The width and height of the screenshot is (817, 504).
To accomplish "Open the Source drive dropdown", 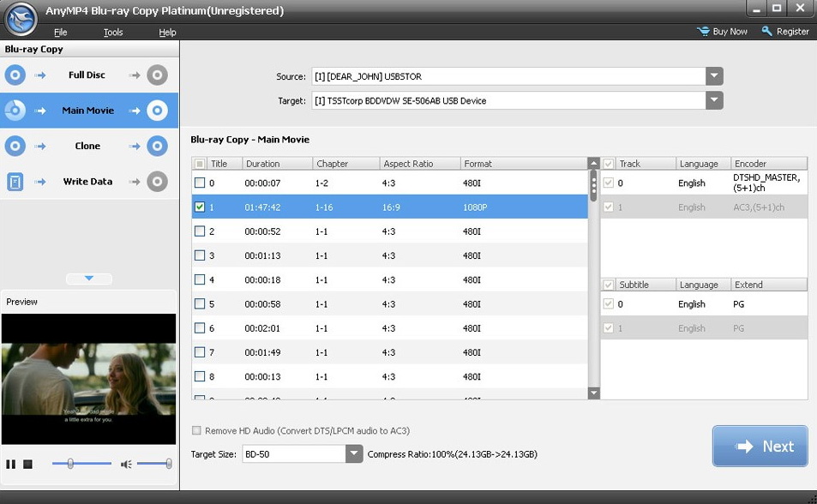I will [x=714, y=76].
